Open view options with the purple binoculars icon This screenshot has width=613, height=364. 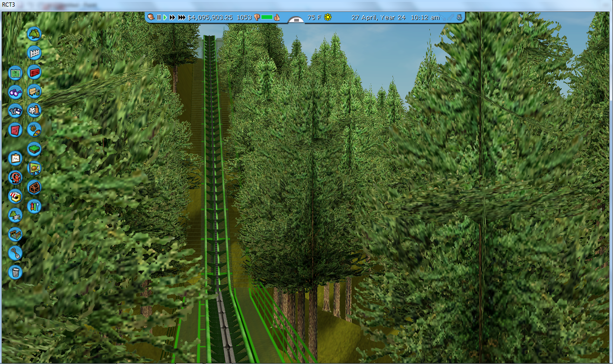pyautogui.click(x=15, y=92)
